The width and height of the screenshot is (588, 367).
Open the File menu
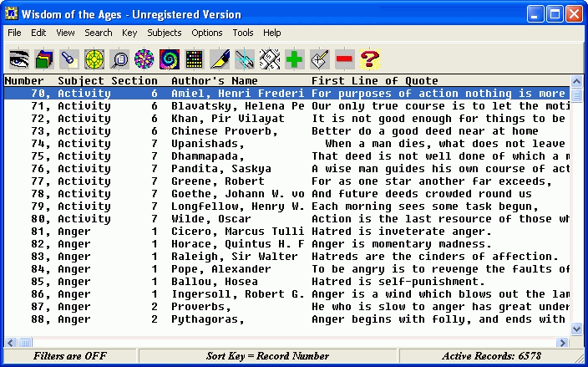pyautogui.click(x=14, y=33)
